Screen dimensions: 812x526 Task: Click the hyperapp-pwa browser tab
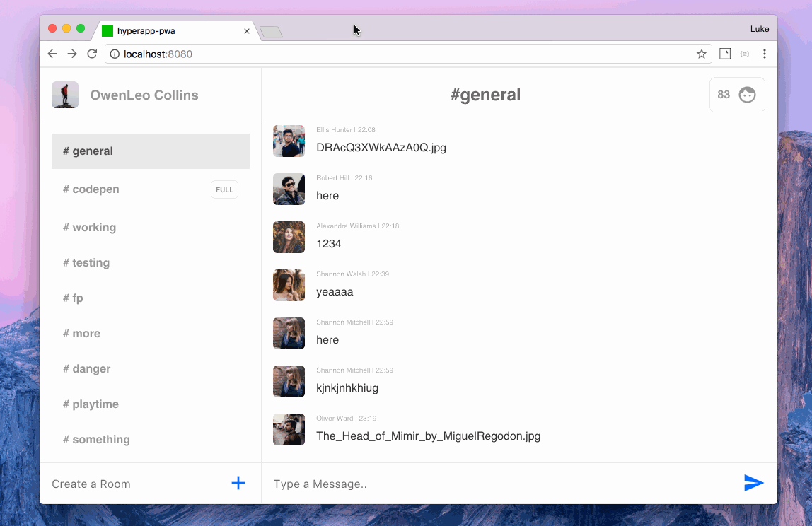pyautogui.click(x=170, y=31)
